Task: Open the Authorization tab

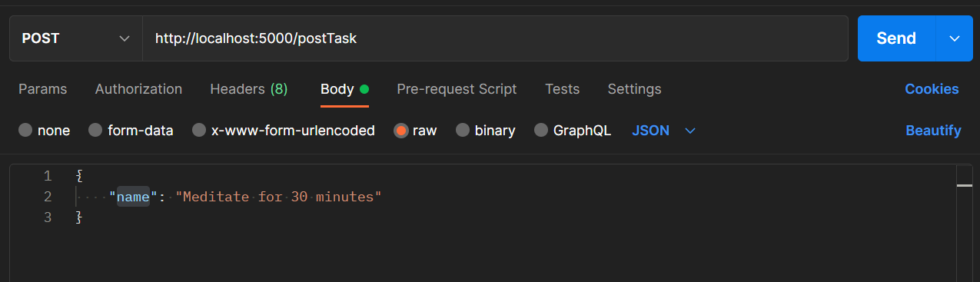Action: [138, 89]
